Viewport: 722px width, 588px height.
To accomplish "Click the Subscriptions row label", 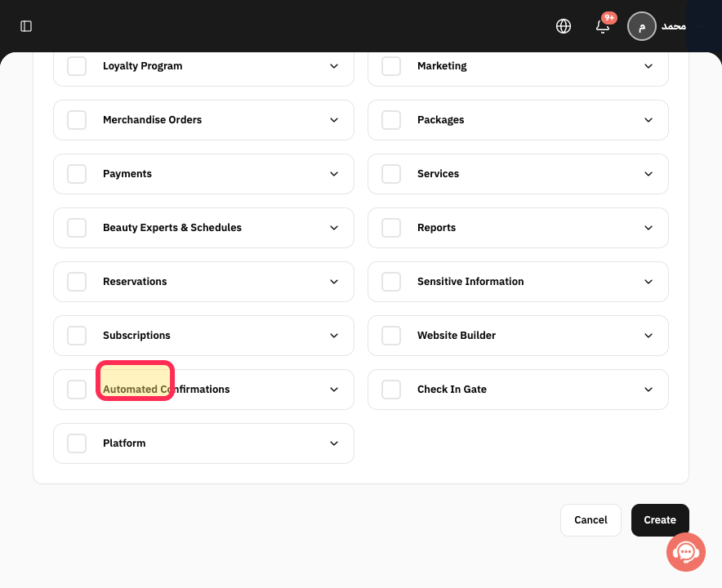I will coord(136,335).
